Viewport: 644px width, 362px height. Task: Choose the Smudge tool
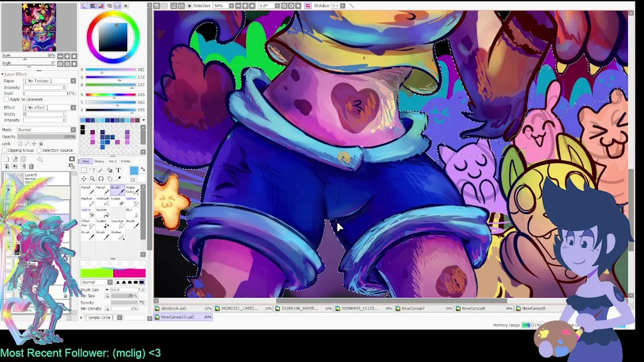[117, 224]
